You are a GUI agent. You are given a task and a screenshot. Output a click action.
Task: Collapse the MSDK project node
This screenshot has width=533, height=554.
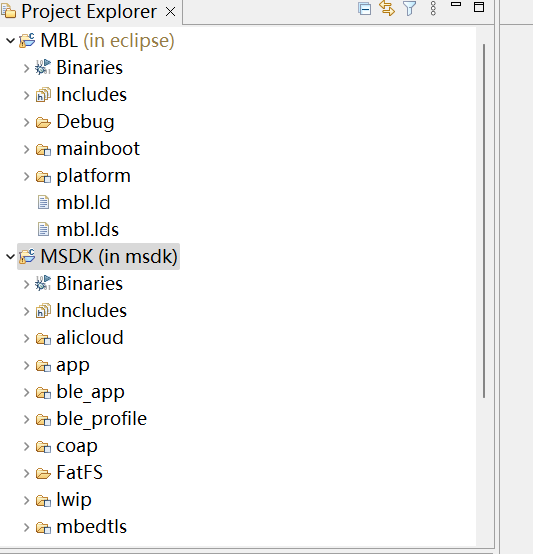pyautogui.click(x=11, y=257)
